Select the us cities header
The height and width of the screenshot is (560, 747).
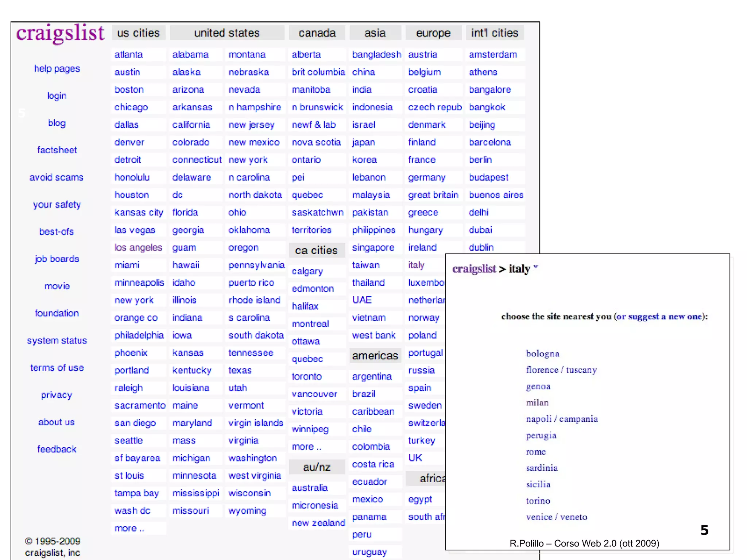point(139,33)
